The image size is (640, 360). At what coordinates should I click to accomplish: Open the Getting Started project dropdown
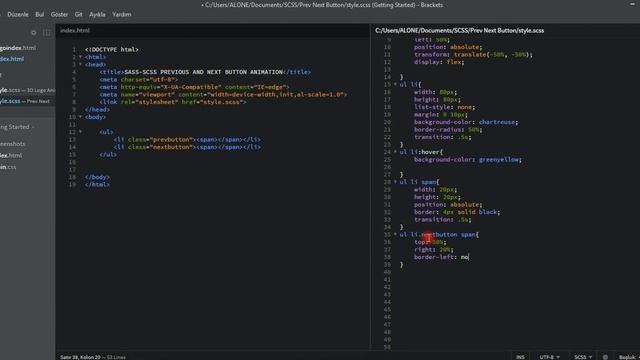click(17, 127)
